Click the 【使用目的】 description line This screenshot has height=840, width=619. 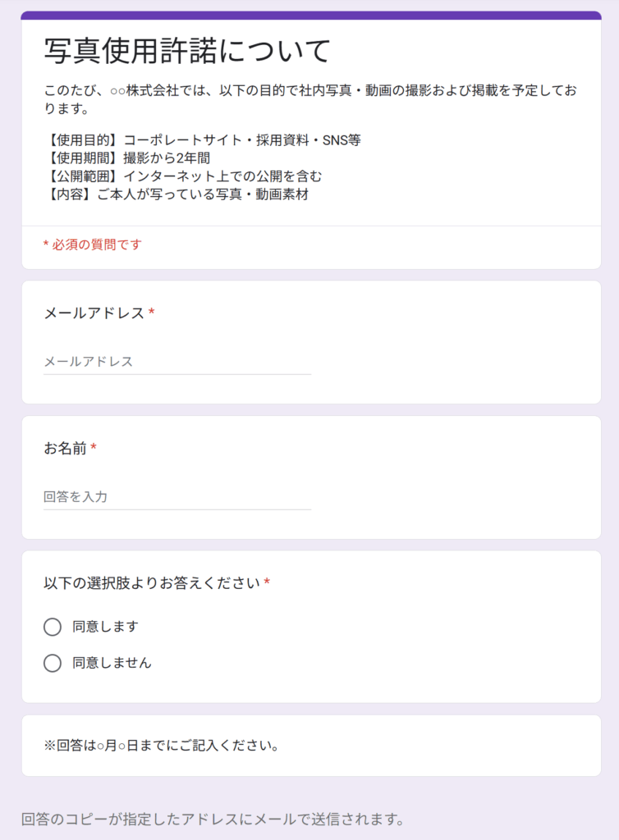click(x=203, y=140)
